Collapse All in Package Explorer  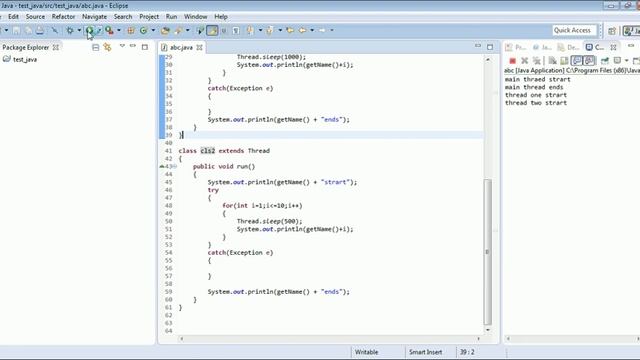(x=96, y=47)
